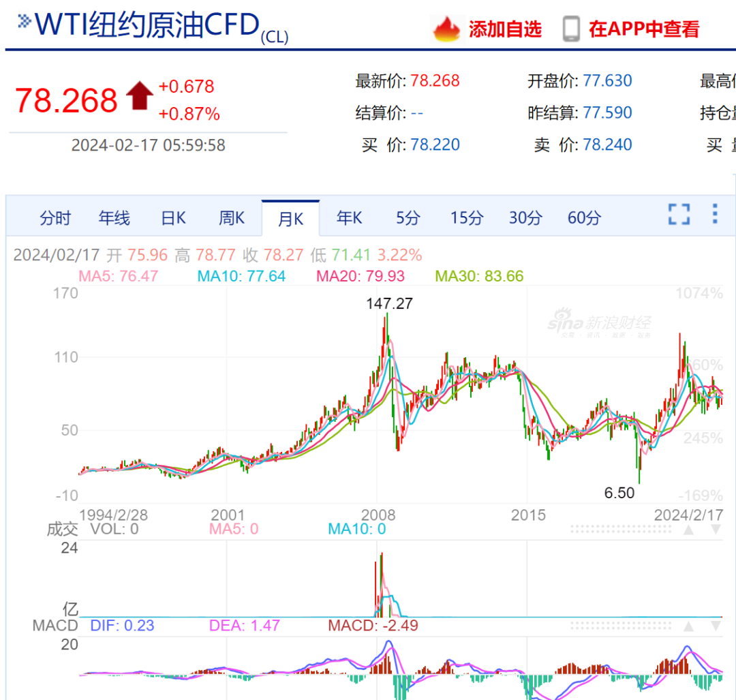Viewport: 736px width, 700px height.
Task: Switch to the 分时 chart tab
Action: coord(55,218)
